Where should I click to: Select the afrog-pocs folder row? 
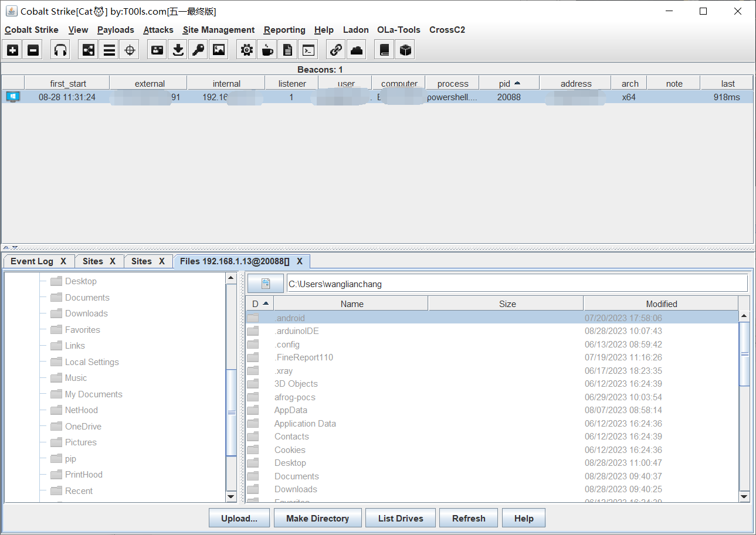492,397
